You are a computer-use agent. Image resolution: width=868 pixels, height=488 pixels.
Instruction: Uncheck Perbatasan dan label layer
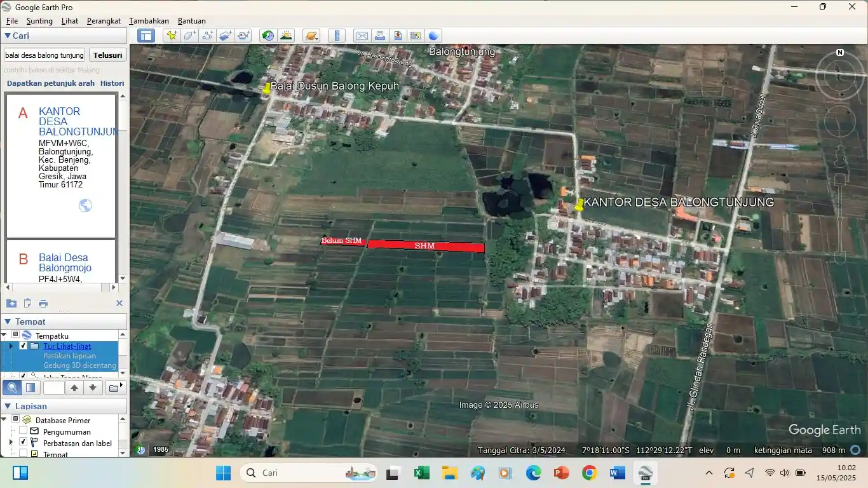tap(24, 443)
